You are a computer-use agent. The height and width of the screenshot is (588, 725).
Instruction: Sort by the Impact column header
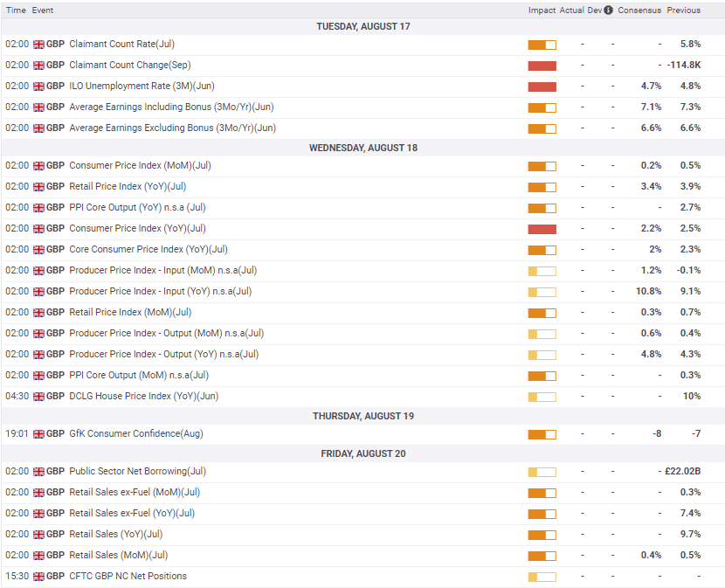click(x=542, y=10)
